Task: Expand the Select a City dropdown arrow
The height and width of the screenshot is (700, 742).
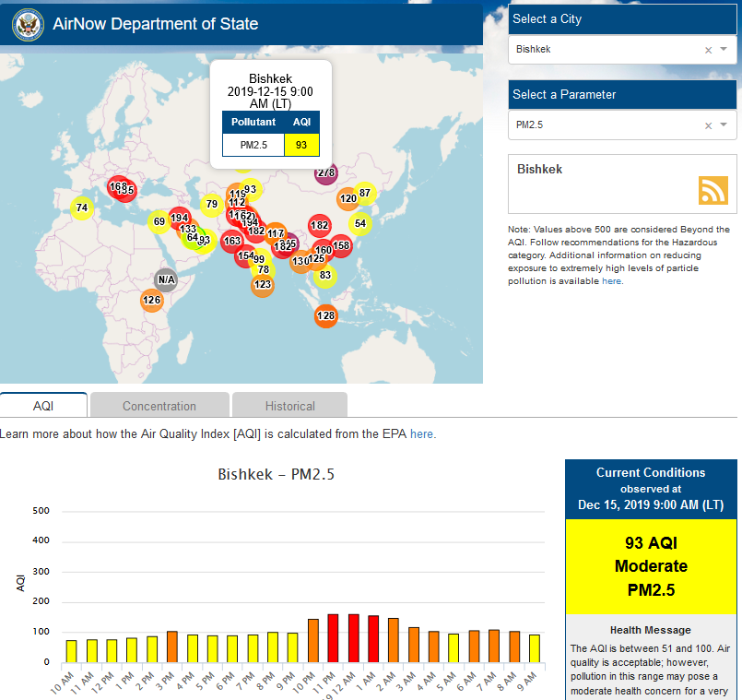Action: 724,50
